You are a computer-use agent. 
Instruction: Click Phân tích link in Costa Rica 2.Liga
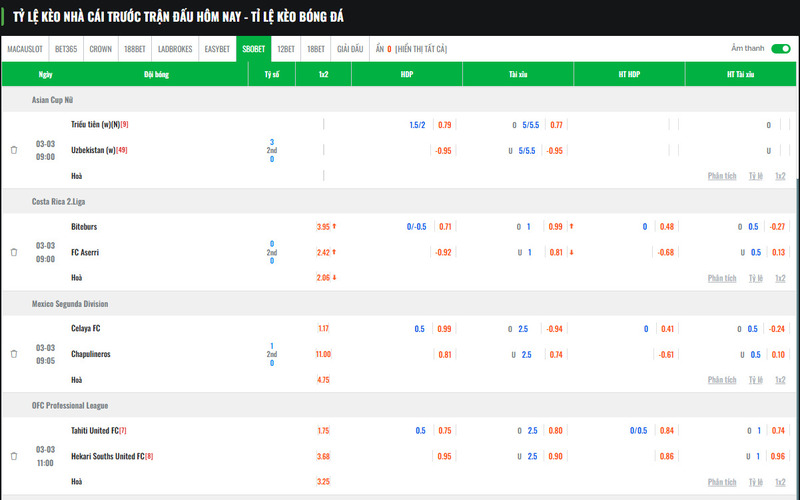coord(722,278)
